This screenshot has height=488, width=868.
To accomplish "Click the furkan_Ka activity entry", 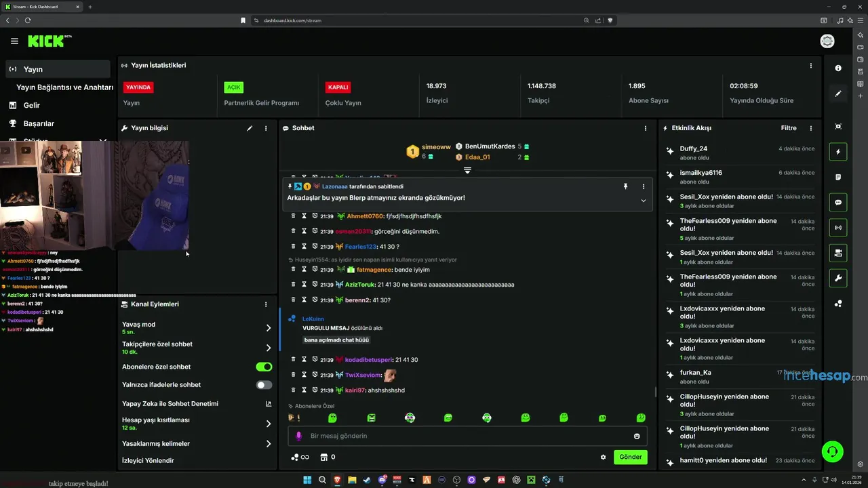I will [741, 376].
